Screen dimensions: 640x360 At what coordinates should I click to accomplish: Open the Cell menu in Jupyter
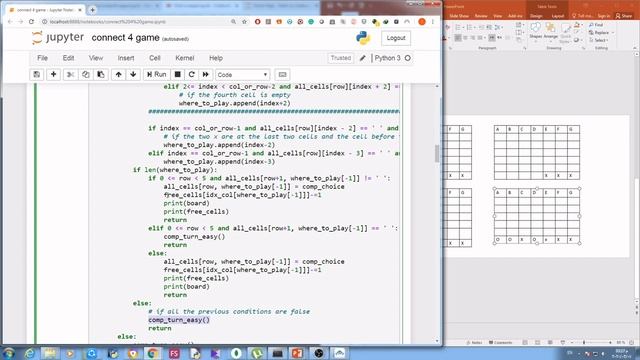click(155, 58)
